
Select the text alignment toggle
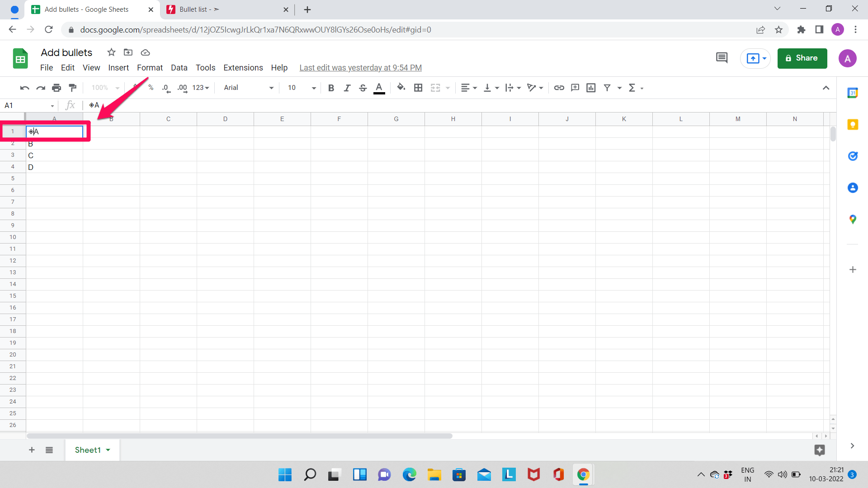(x=467, y=88)
